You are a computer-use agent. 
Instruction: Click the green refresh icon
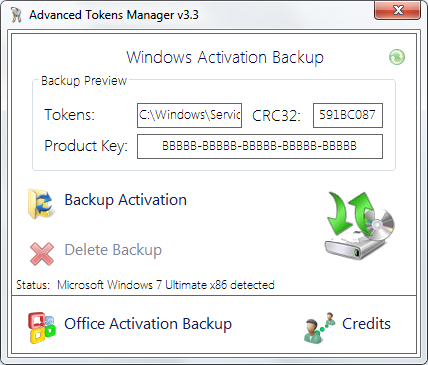coord(397,57)
